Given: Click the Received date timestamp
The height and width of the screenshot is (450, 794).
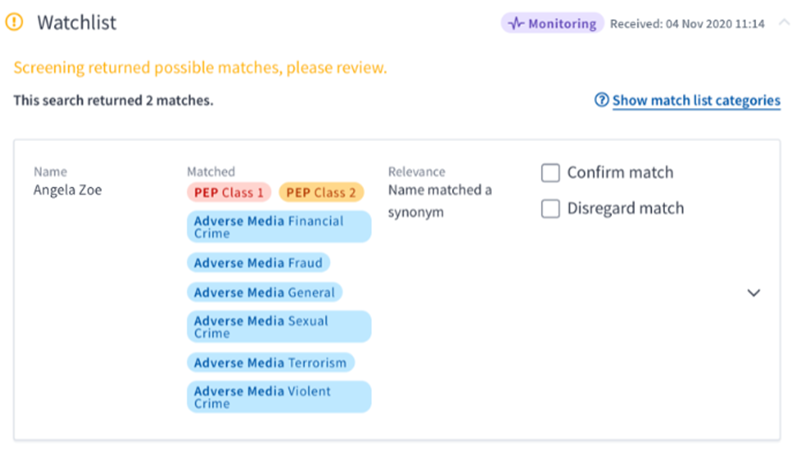Looking at the screenshot, I should [687, 23].
